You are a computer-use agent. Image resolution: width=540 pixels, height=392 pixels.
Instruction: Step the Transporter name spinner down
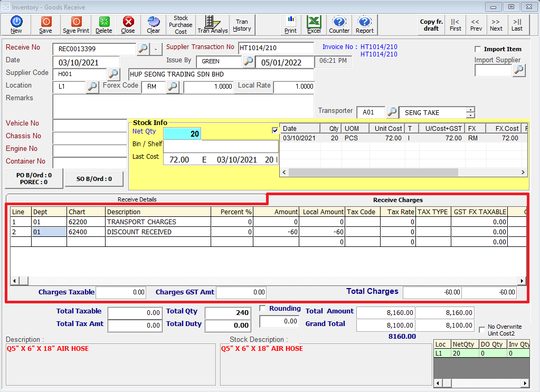[470, 116]
